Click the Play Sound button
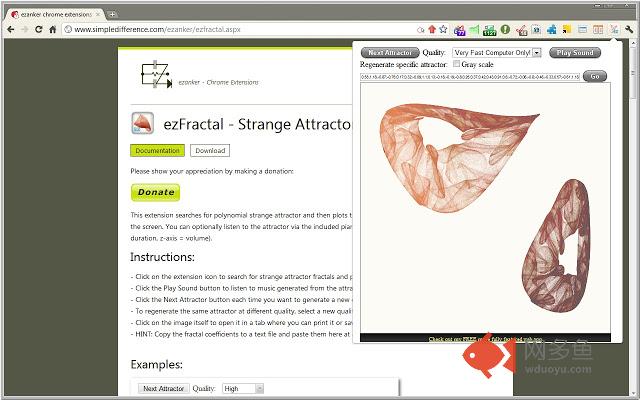The height and width of the screenshot is (400, 640). pyautogui.click(x=575, y=53)
